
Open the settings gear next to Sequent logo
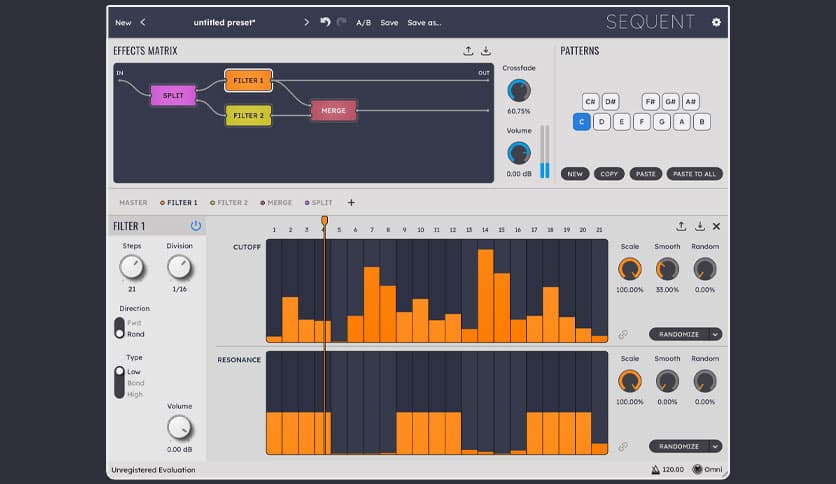[716, 22]
